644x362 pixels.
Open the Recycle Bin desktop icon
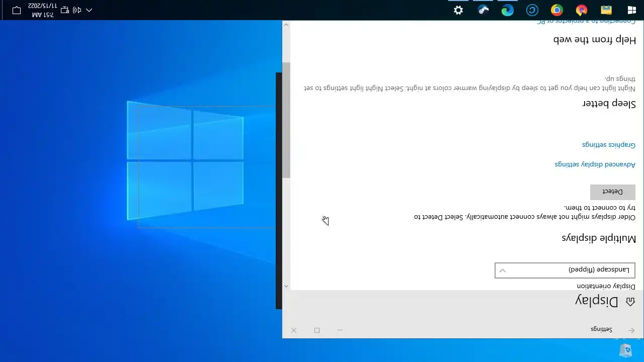(625, 350)
